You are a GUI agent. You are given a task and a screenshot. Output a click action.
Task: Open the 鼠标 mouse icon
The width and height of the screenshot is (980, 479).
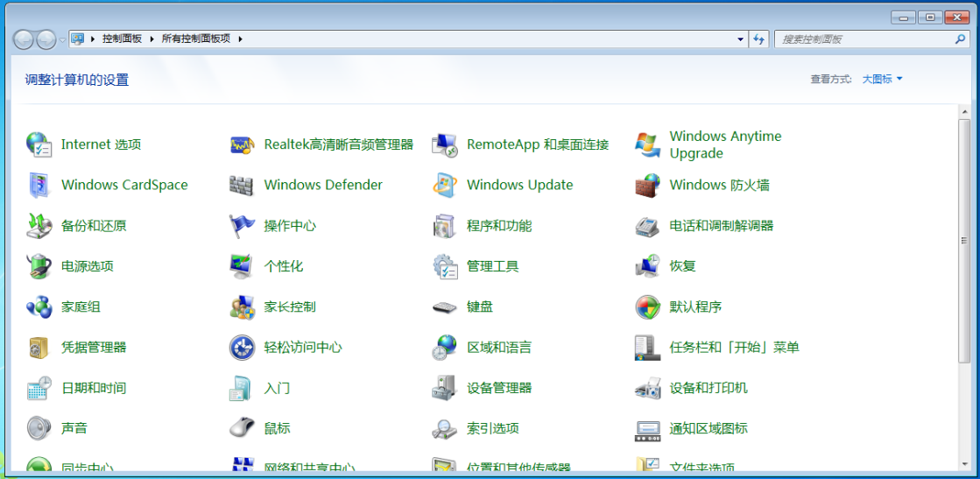242,428
